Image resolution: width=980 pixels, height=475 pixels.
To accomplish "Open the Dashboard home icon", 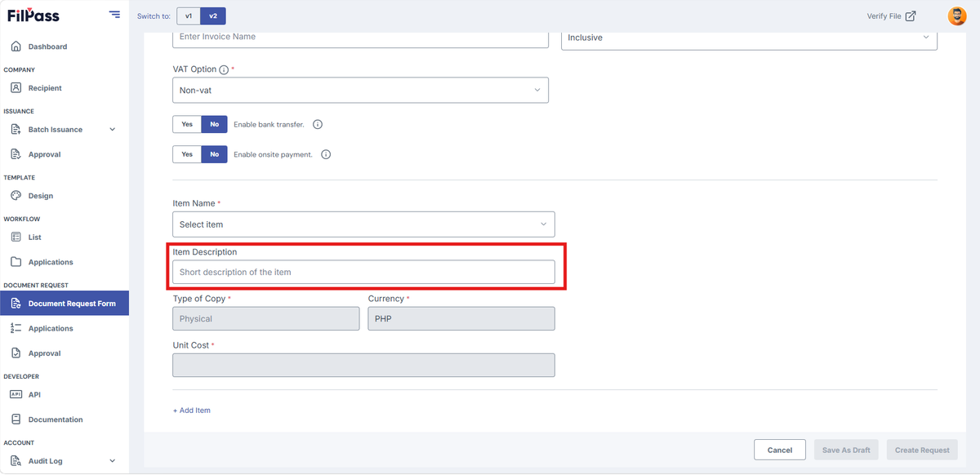I will [x=16, y=47].
